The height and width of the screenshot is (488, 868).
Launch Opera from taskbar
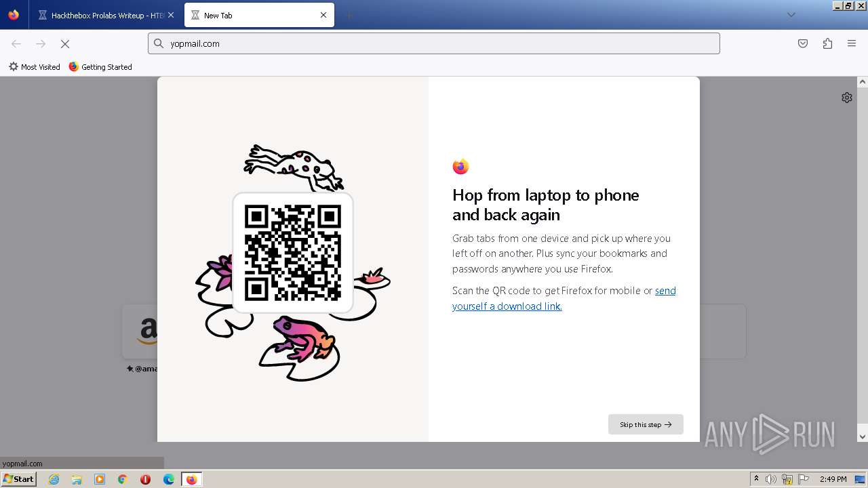click(x=145, y=479)
